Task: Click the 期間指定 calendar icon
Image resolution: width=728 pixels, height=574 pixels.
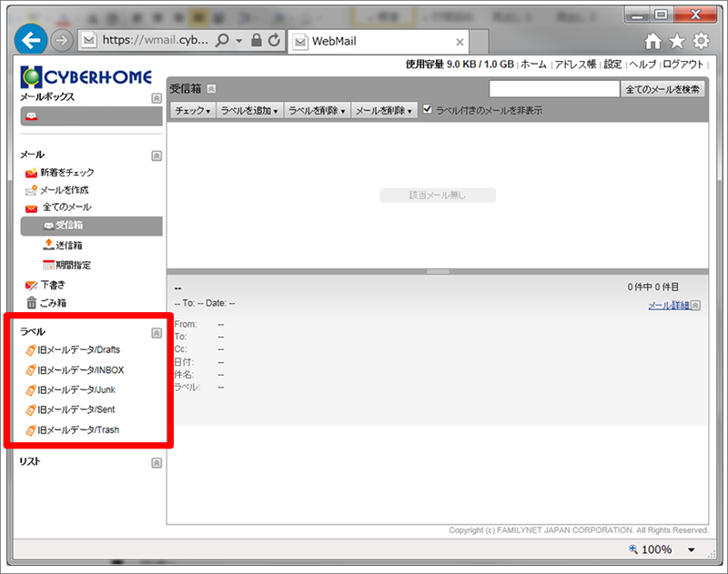Action: 49,265
